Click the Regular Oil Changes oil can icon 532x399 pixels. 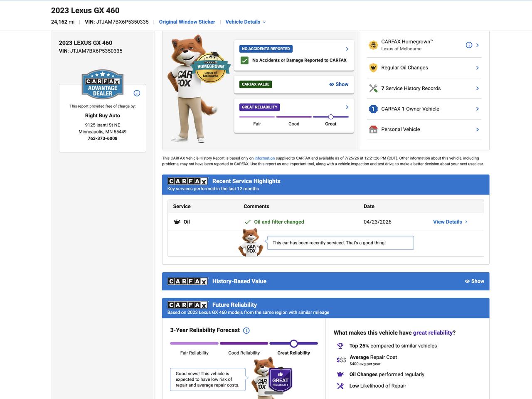pos(373,68)
